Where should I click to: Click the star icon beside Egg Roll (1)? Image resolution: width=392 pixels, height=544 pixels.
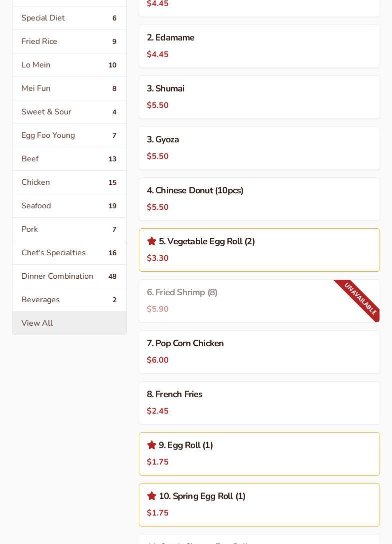tap(152, 445)
